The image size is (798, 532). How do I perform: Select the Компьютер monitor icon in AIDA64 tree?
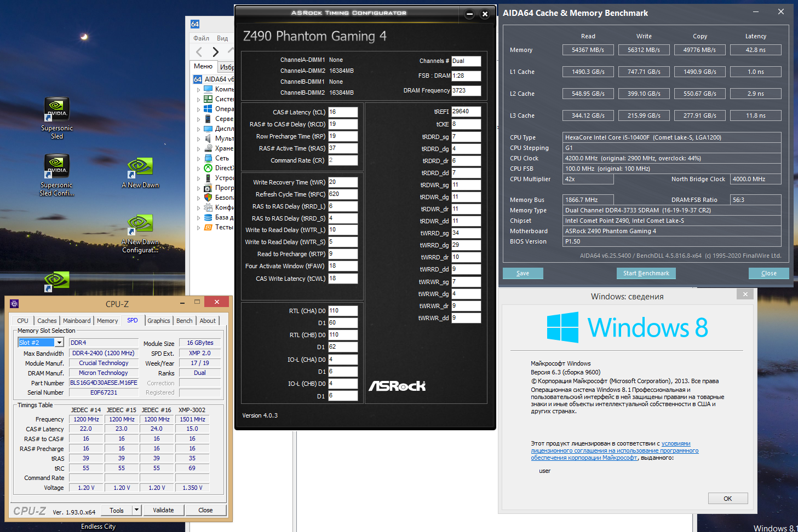(208, 89)
